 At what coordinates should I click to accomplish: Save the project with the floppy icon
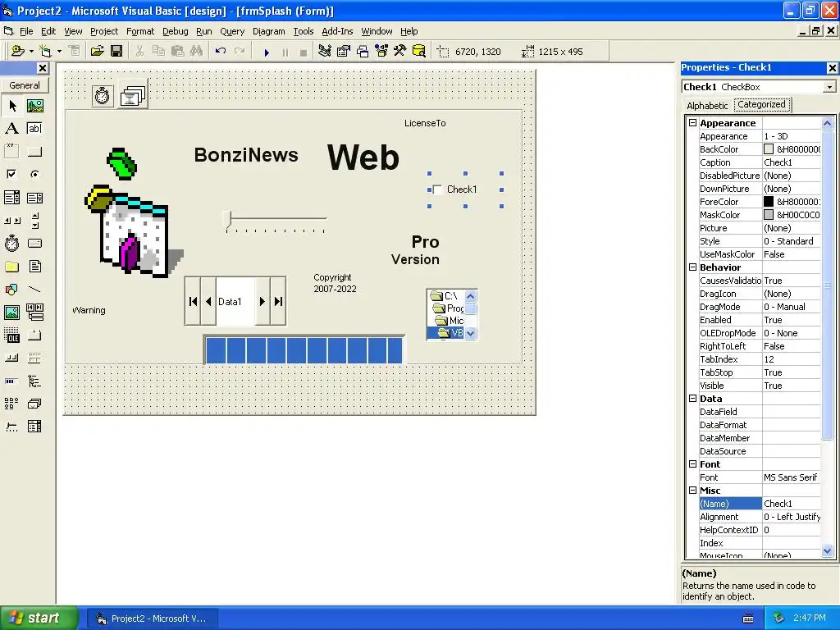pyautogui.click(x=116, y=52)
